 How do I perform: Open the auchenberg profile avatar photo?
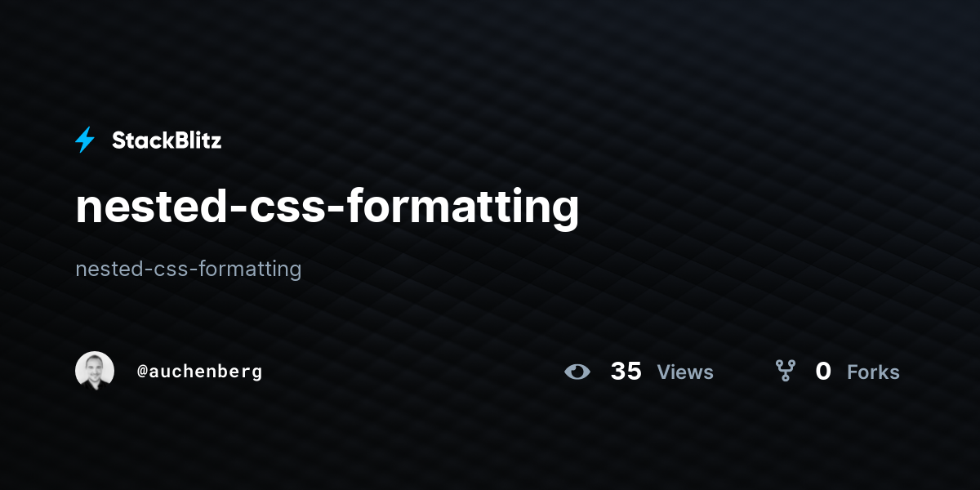(95, 371)
